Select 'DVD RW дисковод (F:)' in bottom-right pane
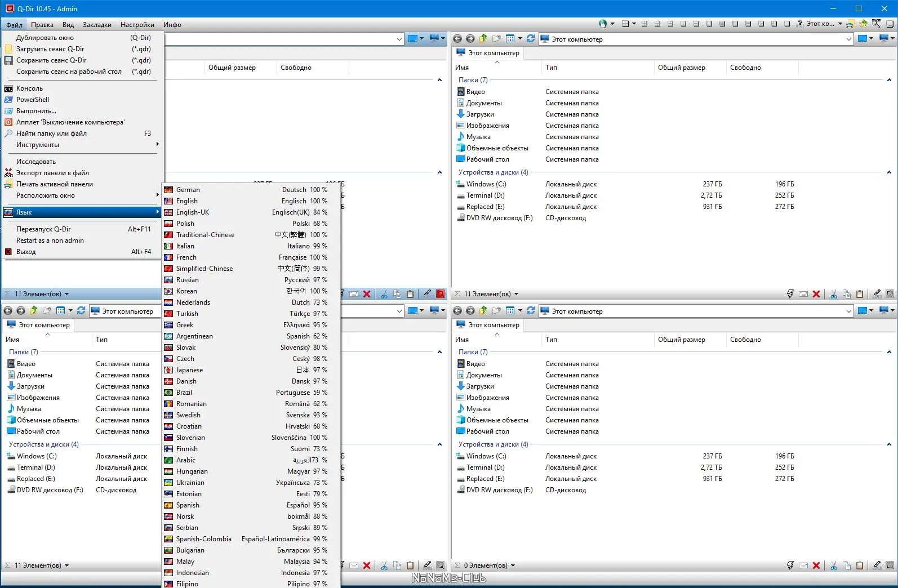Viewport: 898px width, 588px height. pos(494,490)
